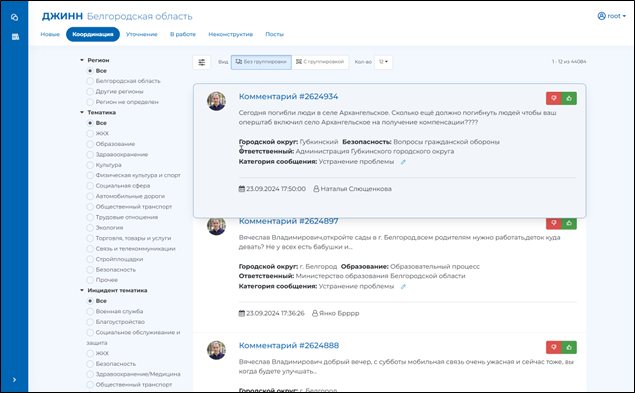Open the root user dropdown menu

pos(612,16)
